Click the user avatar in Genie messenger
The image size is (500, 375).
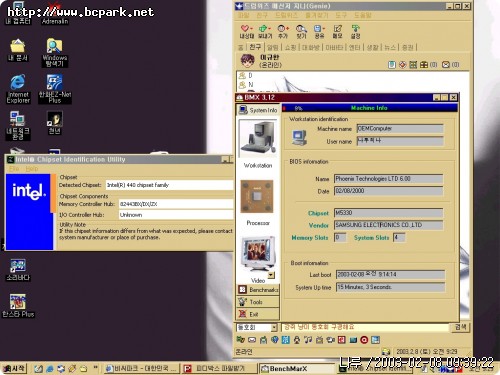tap(248, 61)
